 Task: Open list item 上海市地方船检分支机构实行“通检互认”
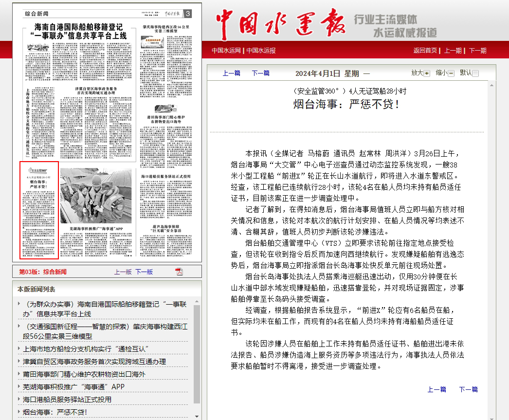(x=86, y=349)
